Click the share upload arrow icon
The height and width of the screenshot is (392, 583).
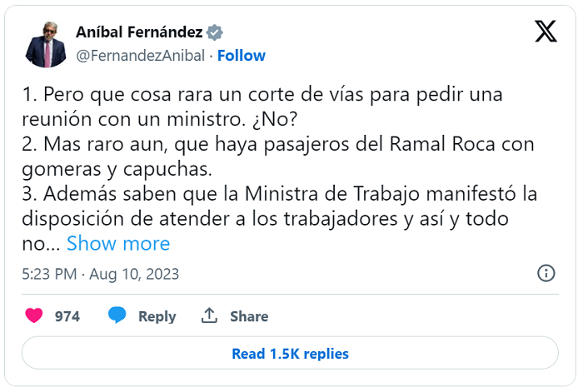coord(209,315)
